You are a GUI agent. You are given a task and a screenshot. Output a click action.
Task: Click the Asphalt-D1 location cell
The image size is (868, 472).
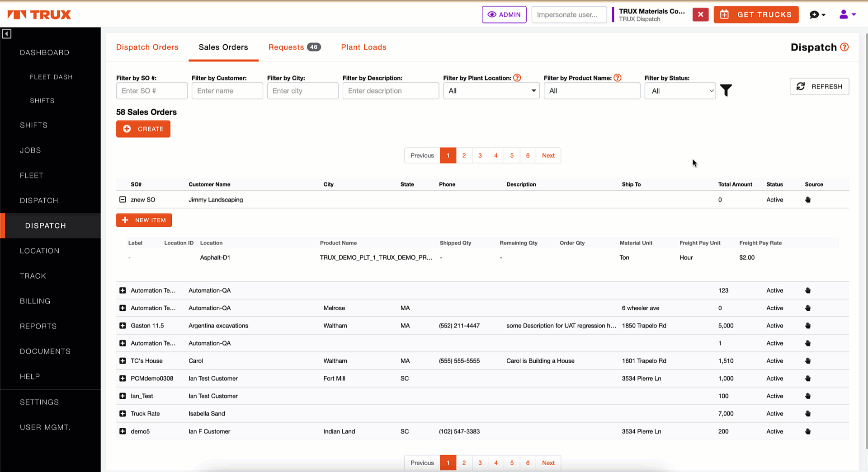tap(215, 257)
